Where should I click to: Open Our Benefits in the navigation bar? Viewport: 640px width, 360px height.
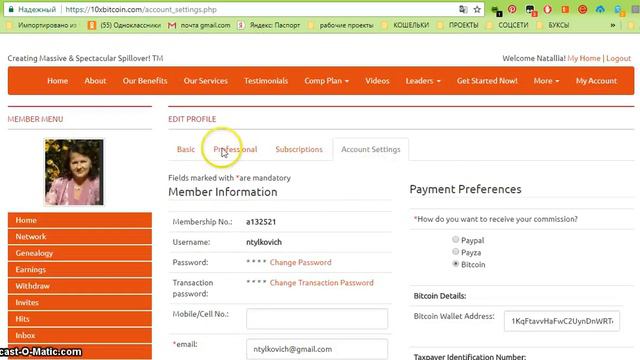(145, 81)
